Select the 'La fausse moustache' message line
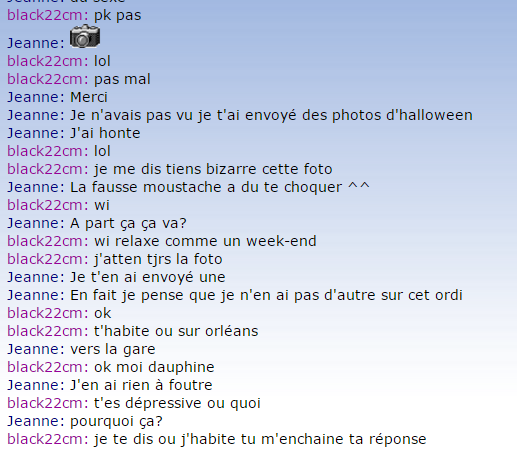Image resolution: width=517 pixels, height=460 pixels. tap(220, 187)
